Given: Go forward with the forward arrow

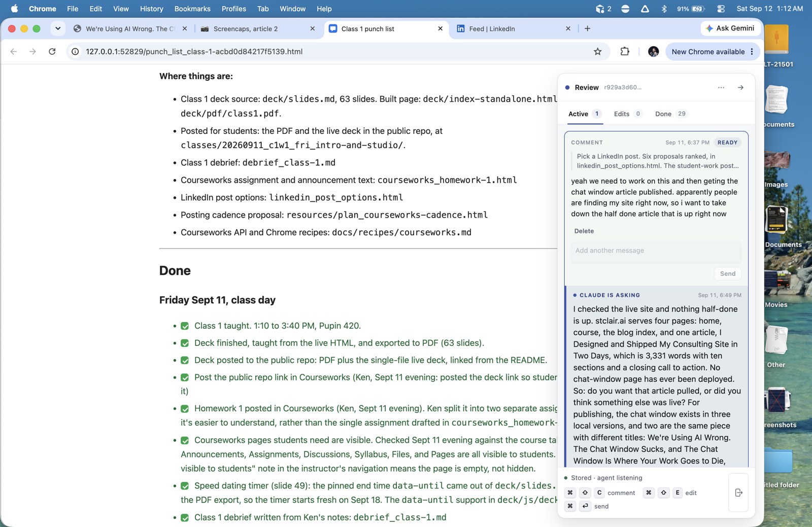Looking at the screenshot, I should [32, 51].
